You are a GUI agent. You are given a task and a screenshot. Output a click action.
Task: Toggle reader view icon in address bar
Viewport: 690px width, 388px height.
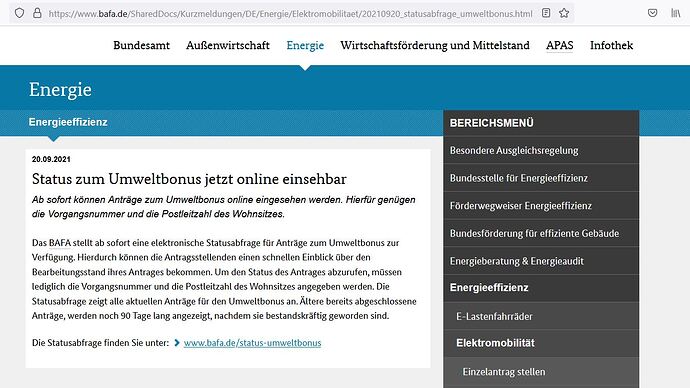[546, 13]
